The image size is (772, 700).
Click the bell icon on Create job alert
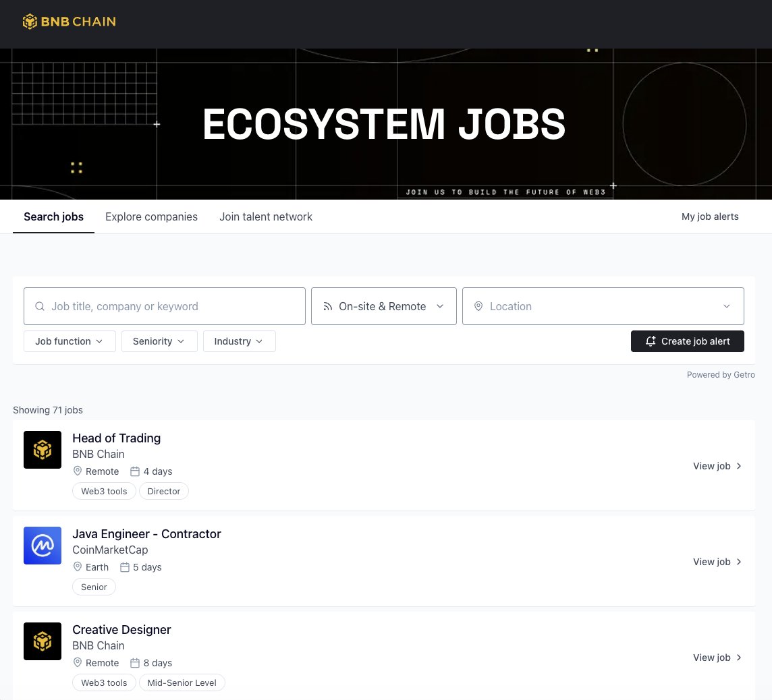pos(651,341)
